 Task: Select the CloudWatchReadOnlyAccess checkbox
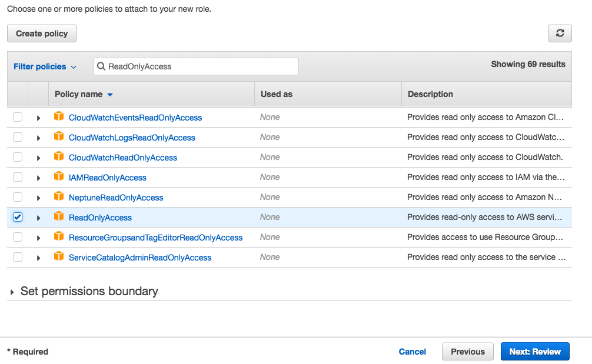tap(18, 157)
